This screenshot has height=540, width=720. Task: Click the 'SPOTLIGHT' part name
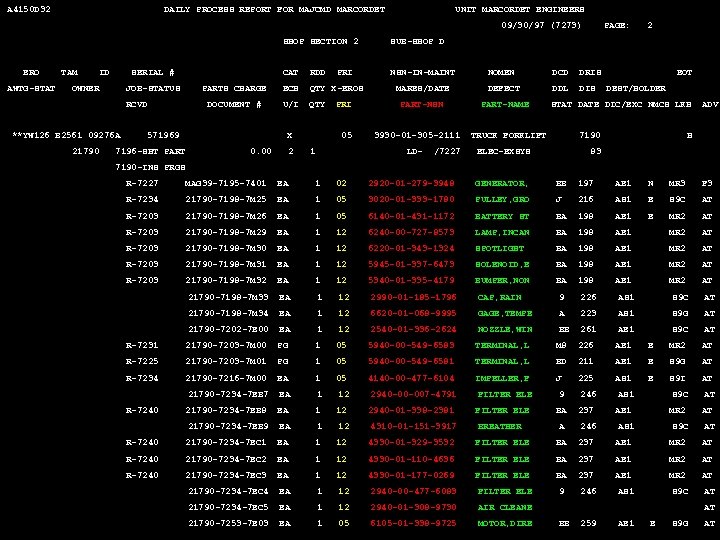pos(499,248)
